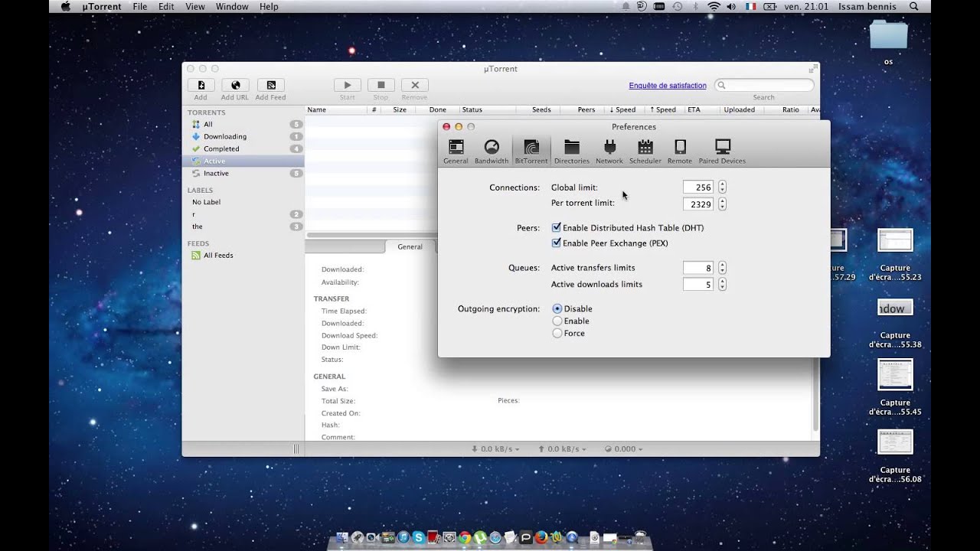Screen dimensions: 980x551
Task: Click the Per torrent limit stepper
Action: click(722, 204)
